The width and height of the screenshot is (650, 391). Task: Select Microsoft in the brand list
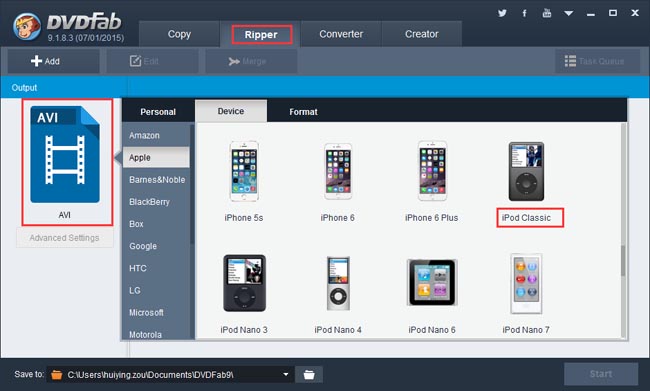[x=156, y=313]
